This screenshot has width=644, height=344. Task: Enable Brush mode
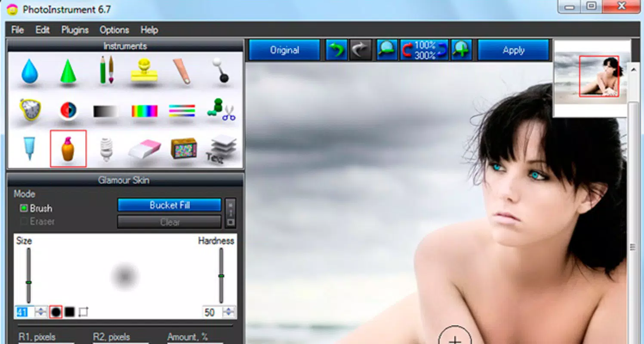coord(36,209)
